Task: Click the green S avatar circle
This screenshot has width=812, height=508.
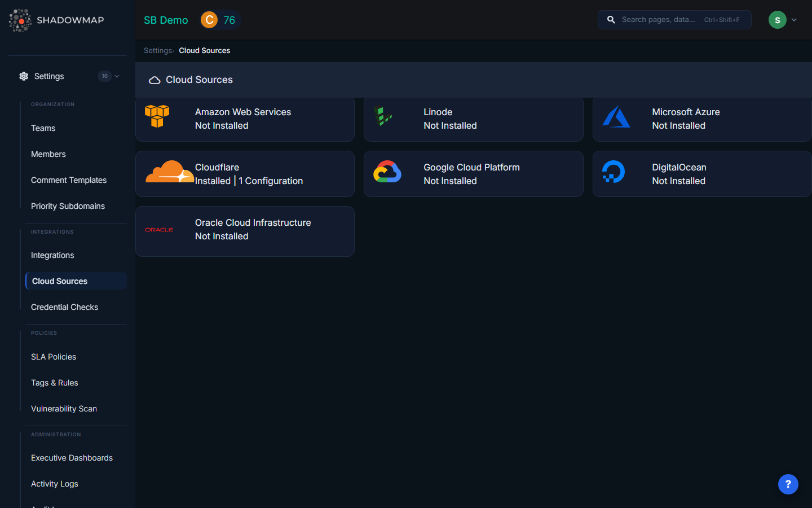Action: 777,20
